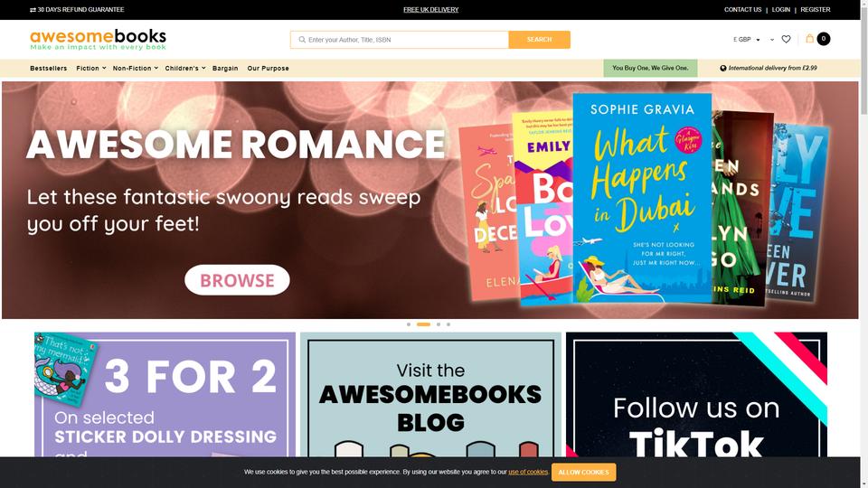The height and width of the screenshot is (488, 868).
Task: Open the GBP currency dropdown
Action: (747, 39)
